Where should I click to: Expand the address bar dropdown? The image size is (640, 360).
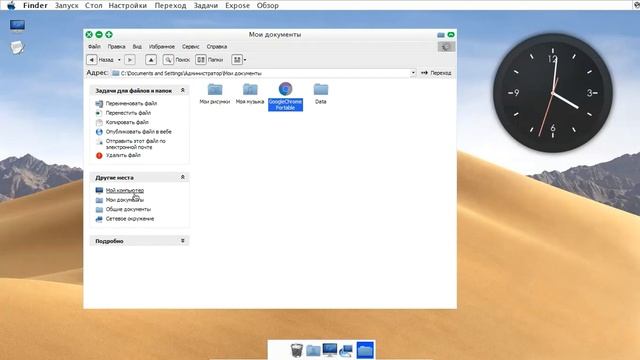tap(413, 73)
